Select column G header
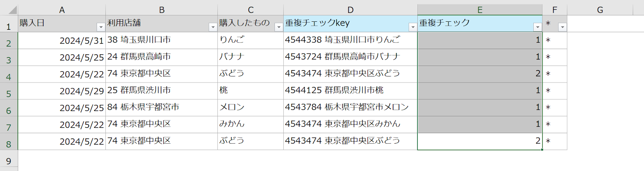The height and width of the screenshot is (171, 644). pyautogui.click(x=600, y=10)
